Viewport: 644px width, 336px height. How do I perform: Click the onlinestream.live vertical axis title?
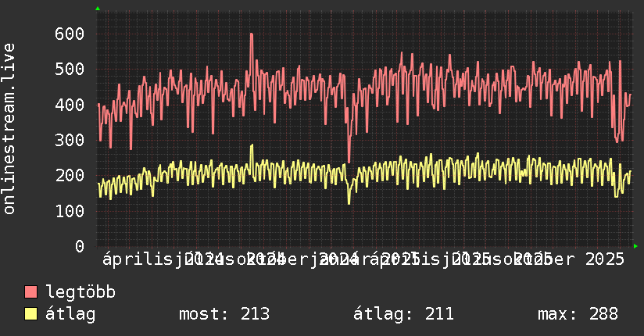tap(9, 129)
